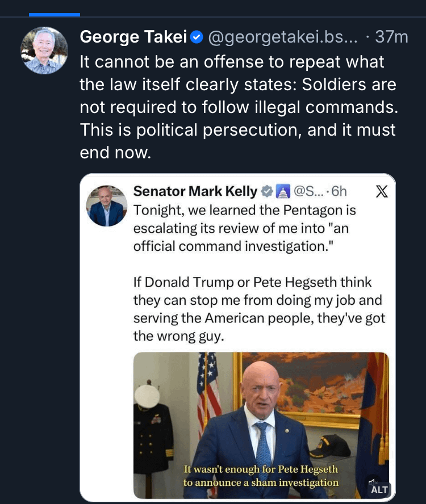
Task: Click the Senator Mark Kelly name text
Action: pos(195,191)
